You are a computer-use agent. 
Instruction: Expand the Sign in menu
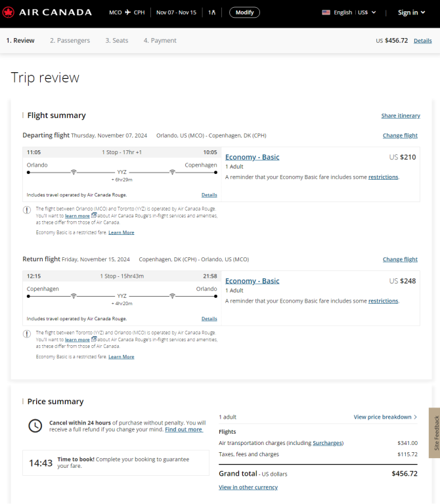[411, 12]
